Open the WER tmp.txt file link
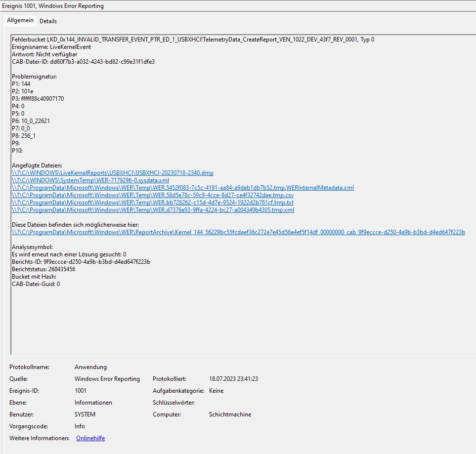 153,203
